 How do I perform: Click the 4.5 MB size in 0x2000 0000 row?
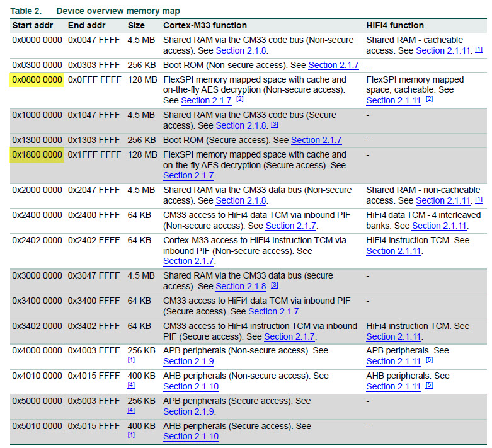(141, 190)
